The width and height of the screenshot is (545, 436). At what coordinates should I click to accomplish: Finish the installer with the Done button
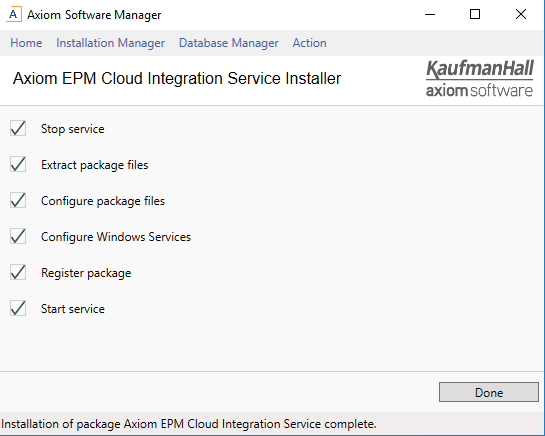coord(489,392)
